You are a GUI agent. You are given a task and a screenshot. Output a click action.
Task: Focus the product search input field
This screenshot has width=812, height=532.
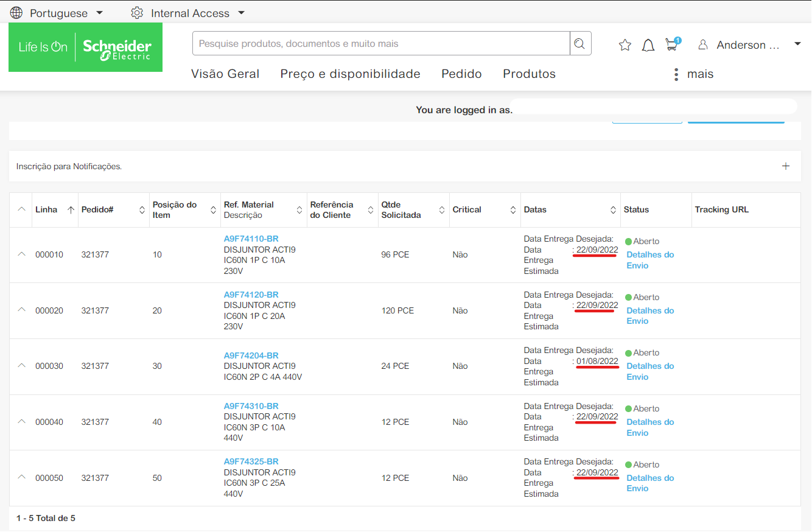pos(381,44)
